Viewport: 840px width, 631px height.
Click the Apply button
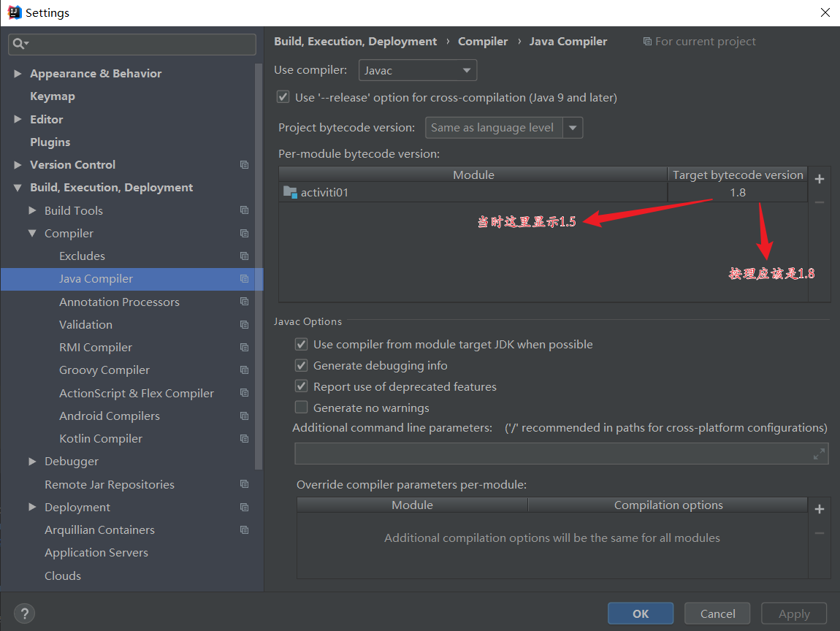[794, 613]
